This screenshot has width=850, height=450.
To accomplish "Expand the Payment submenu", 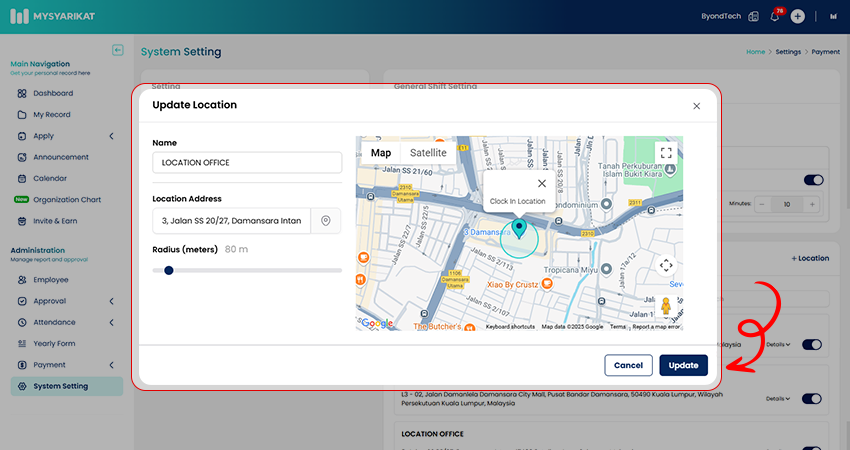I will (111, 365).
